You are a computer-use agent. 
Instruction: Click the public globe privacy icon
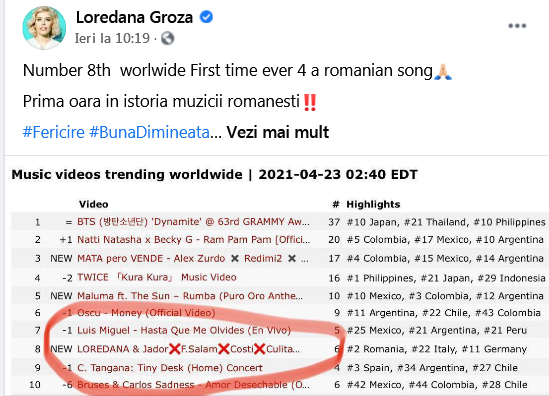168,38
